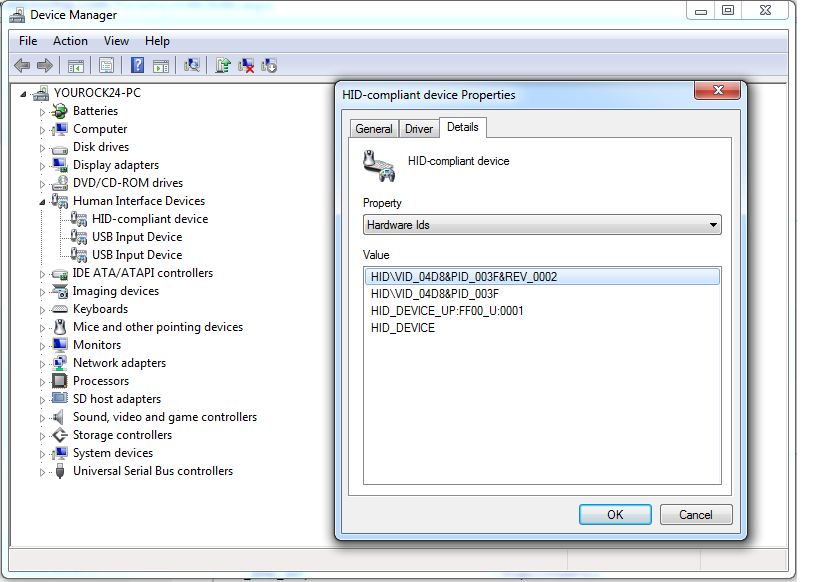Expand the Universal Serial Bus controllers node
Viewport: 819px width, 582px height.
click(x=43, y=472)
